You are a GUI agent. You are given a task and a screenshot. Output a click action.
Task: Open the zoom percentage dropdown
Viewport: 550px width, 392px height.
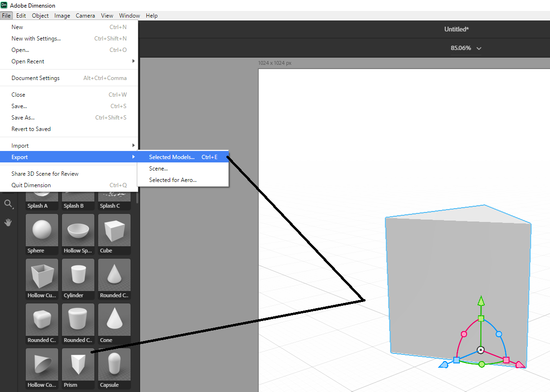click(479, 48)
